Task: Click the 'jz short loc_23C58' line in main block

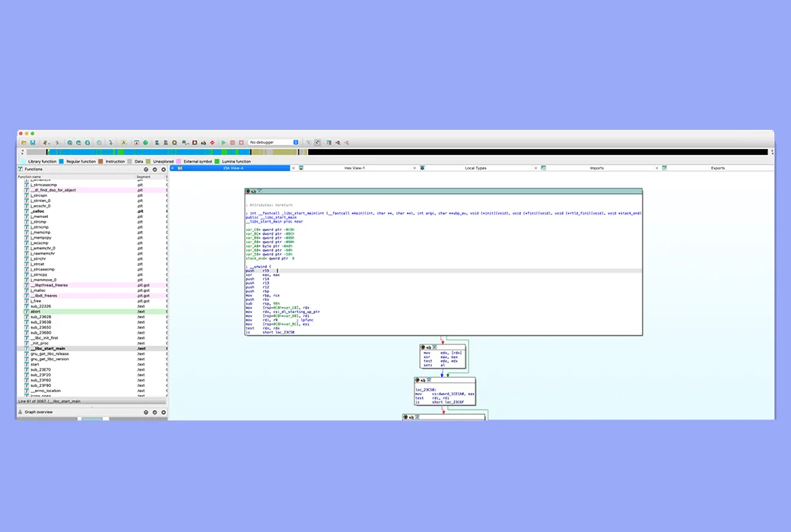Action: click(x=270, y=332)
